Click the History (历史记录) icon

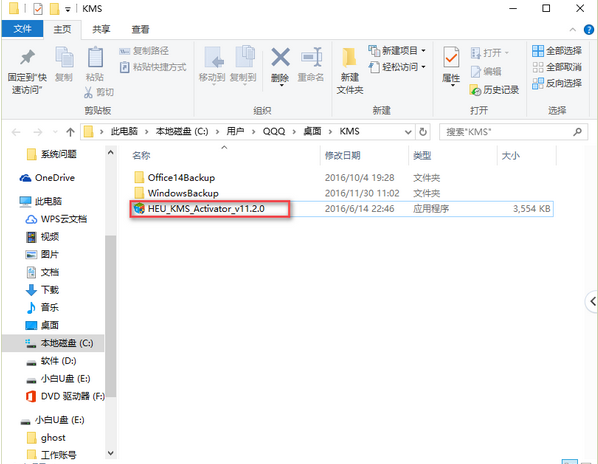coord(475,90)
